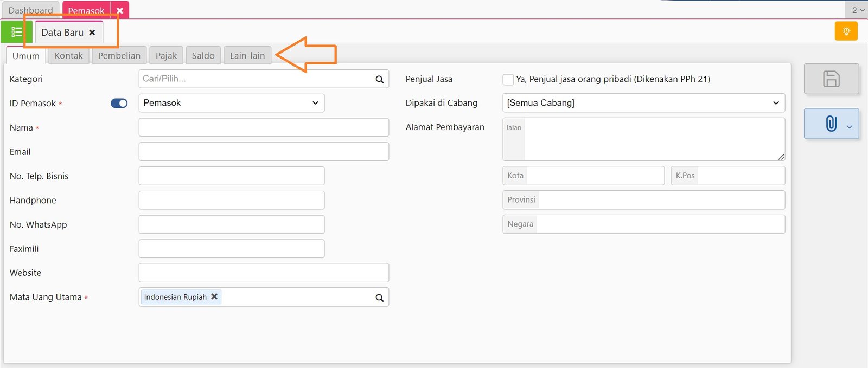Select the Lain-lain tab
Image resolution: width=868 pixels, height=368 pixels.
coord(247,56)
